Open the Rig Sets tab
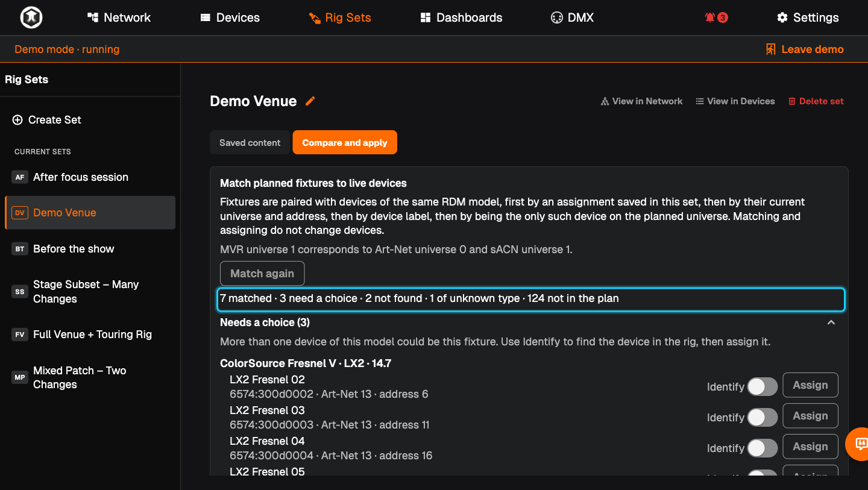Viewport: 868px width, 490px height. tap(340, 17)
